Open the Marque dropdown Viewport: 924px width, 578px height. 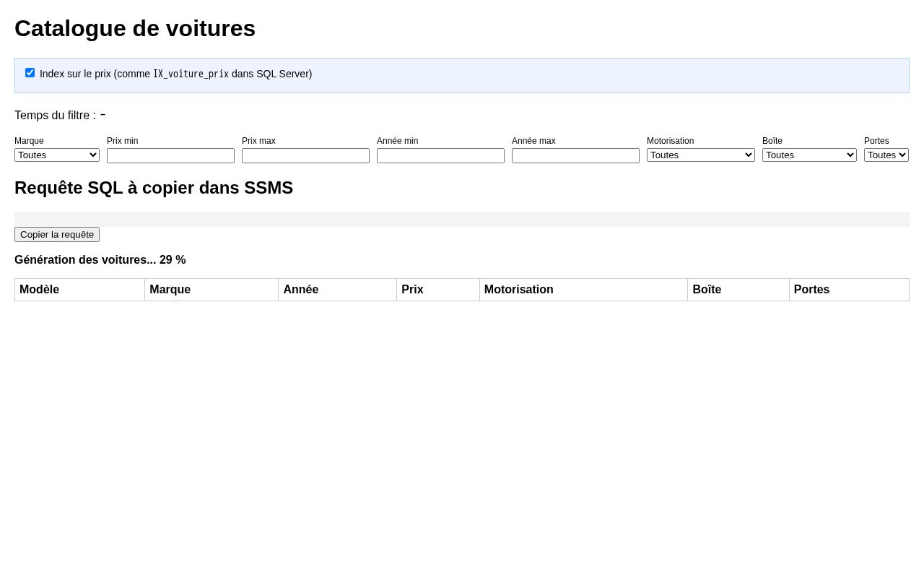[57, 155]
